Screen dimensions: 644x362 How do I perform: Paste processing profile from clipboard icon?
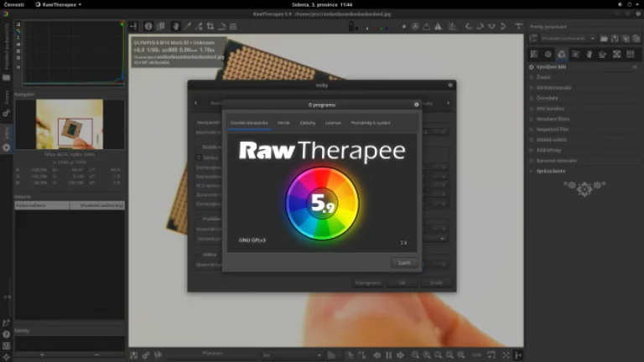(x=636, y=39)
